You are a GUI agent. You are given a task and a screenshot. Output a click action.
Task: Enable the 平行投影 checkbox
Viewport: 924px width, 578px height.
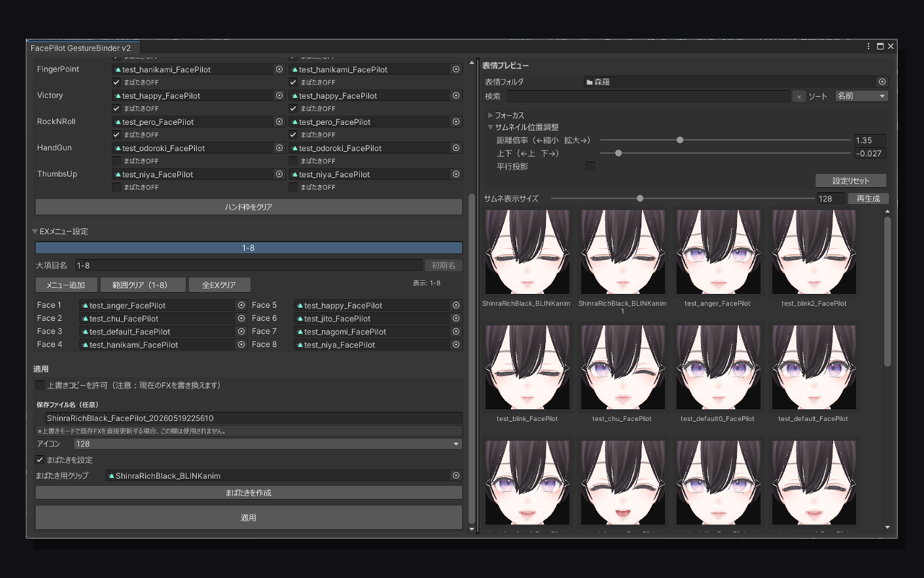(x=590, y=166)
